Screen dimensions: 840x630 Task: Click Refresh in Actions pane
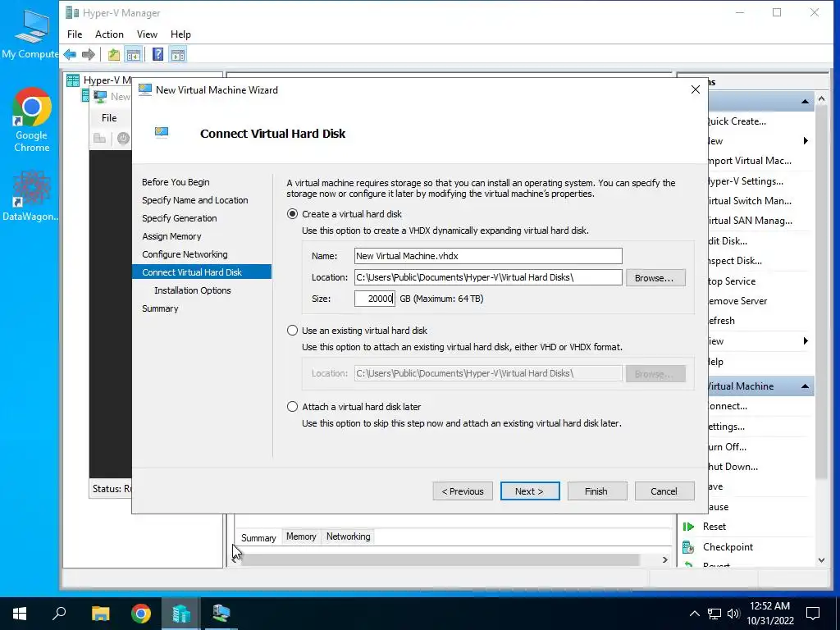pos(721,321)
